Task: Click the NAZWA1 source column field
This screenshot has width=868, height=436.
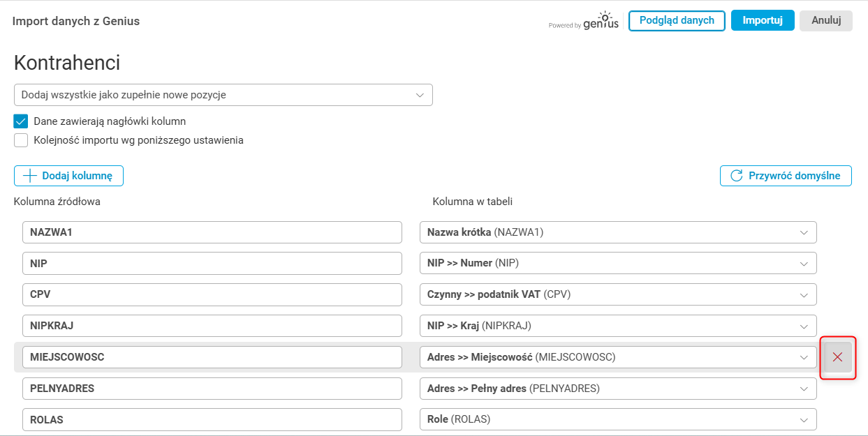Action: click(212, 232)
